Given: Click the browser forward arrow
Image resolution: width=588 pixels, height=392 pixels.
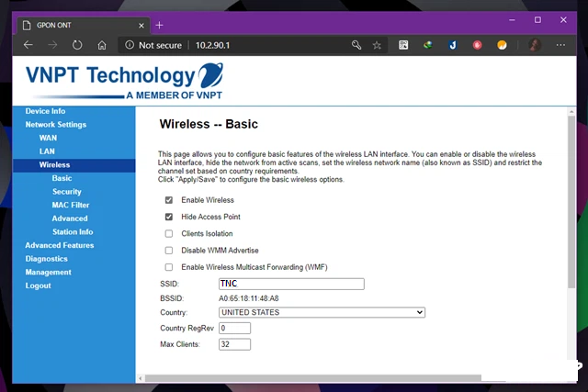Looking at the screenshot, I should pos(52,45).
